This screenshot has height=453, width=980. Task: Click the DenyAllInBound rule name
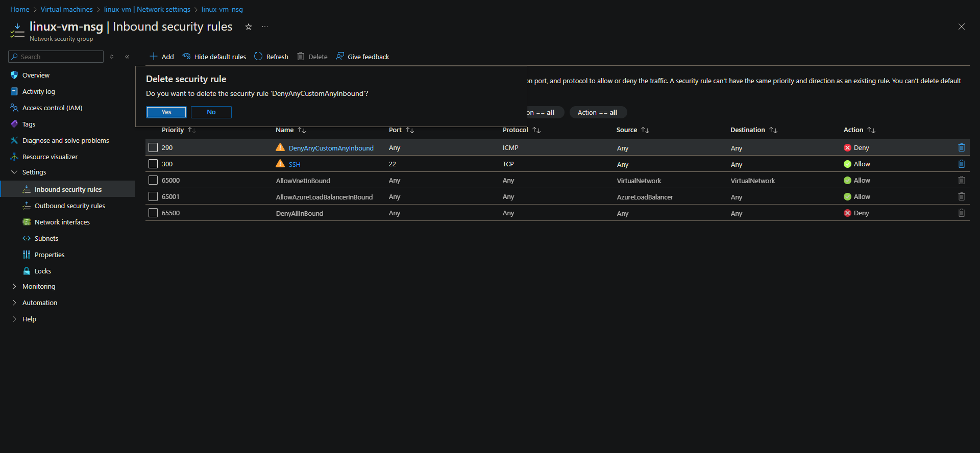pyautogui.click(x=300, y=214)
